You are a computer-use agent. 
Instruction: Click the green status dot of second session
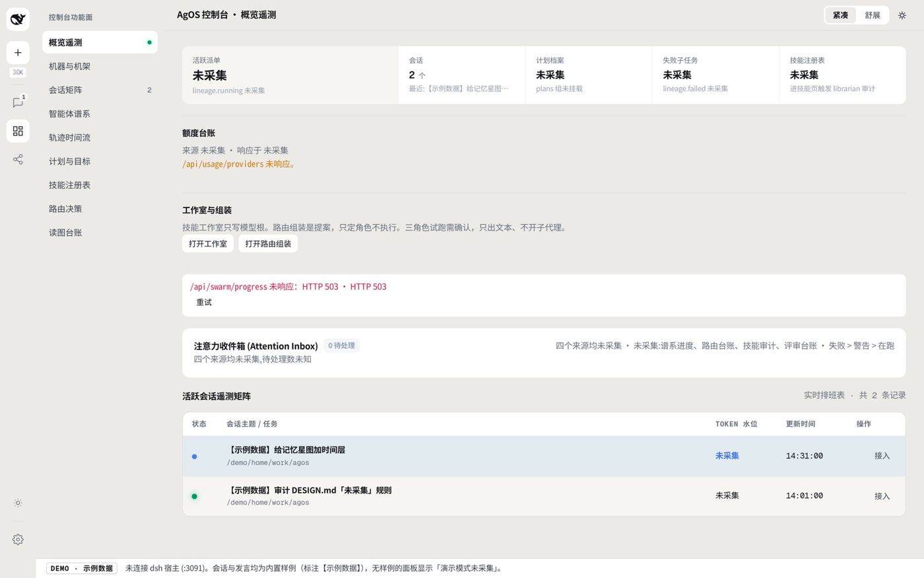click(x=194, y=496)
